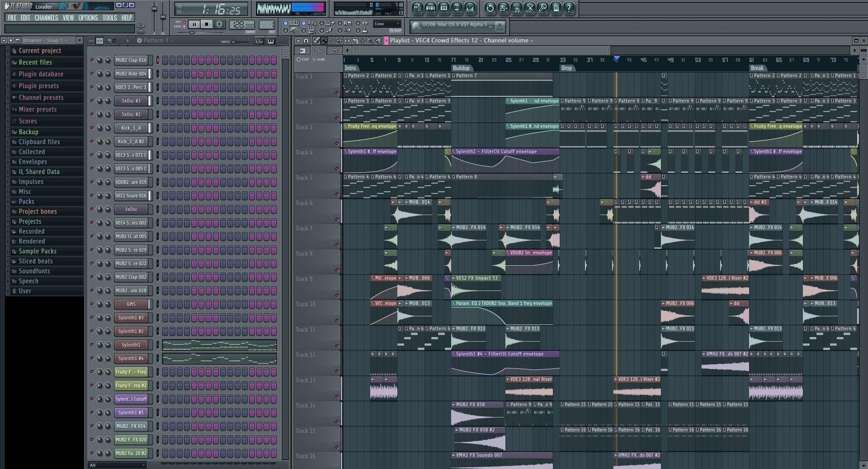Open the OPTIONS menu
868x469 pixels.
88,18
